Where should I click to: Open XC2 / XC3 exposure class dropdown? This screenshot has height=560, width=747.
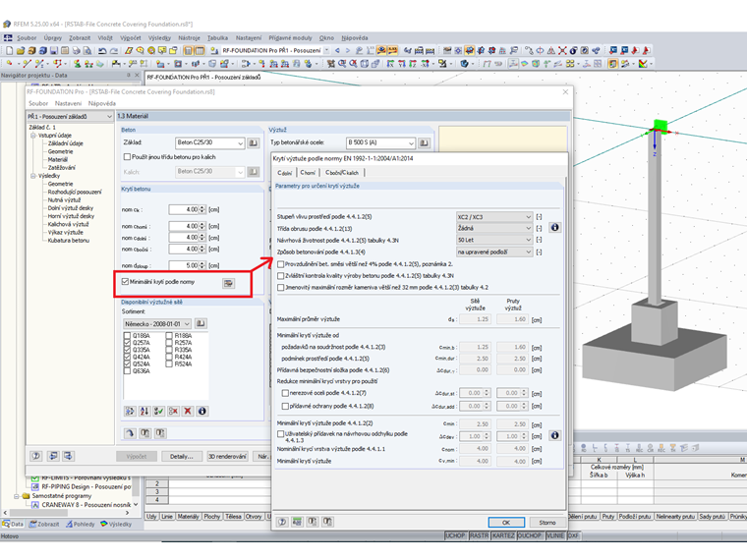click(494, 217)
